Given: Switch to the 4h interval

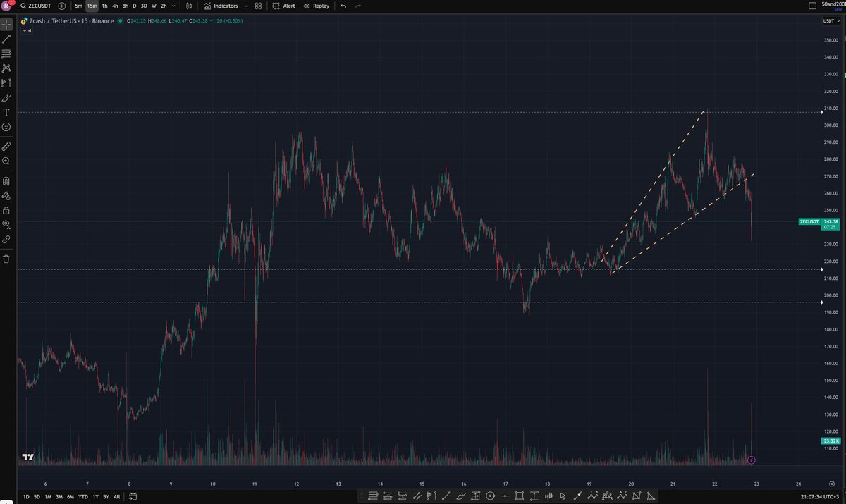Looking at the screenshot, I should [x=115, y=6].
